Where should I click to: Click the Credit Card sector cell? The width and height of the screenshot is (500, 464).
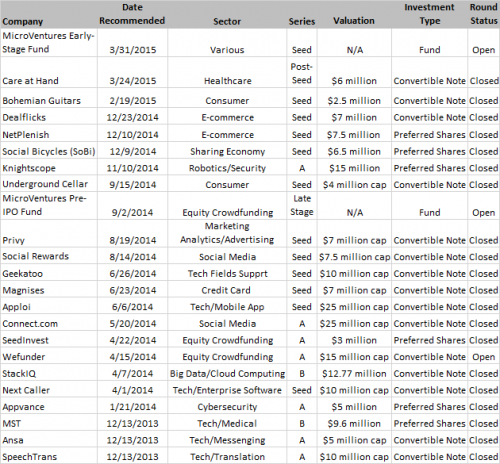click(226, 290)
